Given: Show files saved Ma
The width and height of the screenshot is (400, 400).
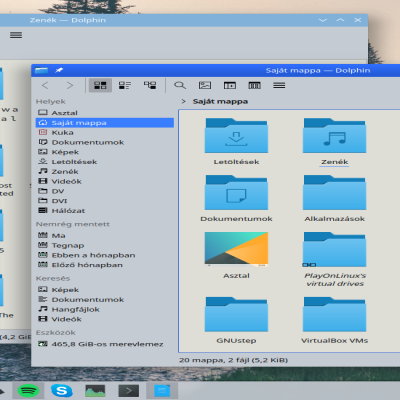Looking at the screenshot, I should tap(105, 236).
